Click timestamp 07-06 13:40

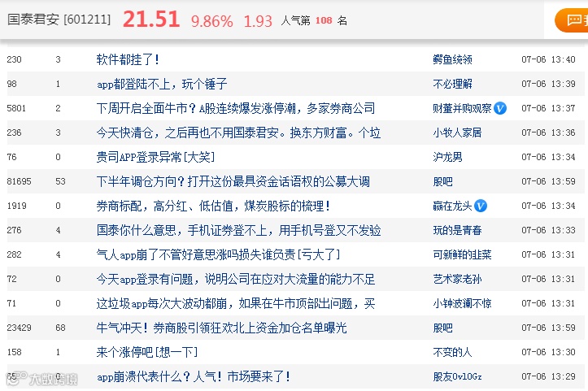[548, 59]
